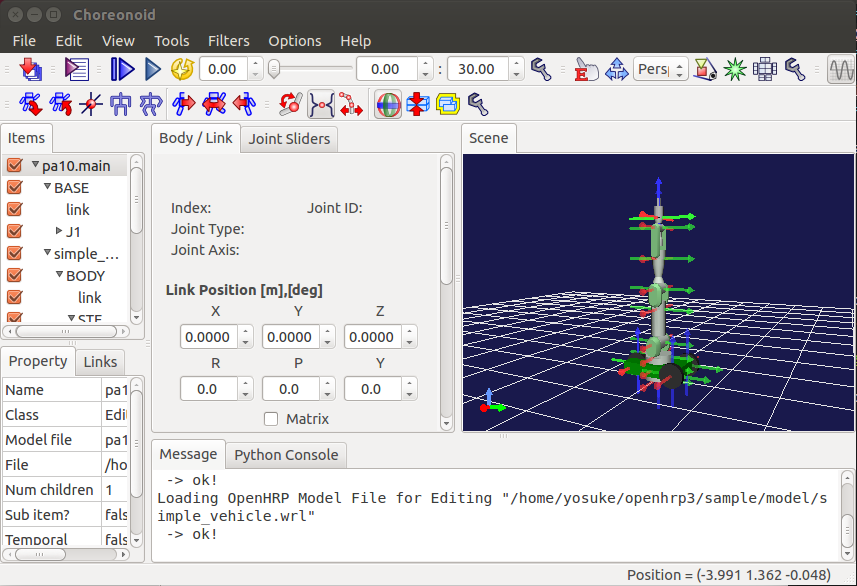Open the Tools menu
Image resolution: width=857 pixels, height=586 pixels.
click(172, 41)
